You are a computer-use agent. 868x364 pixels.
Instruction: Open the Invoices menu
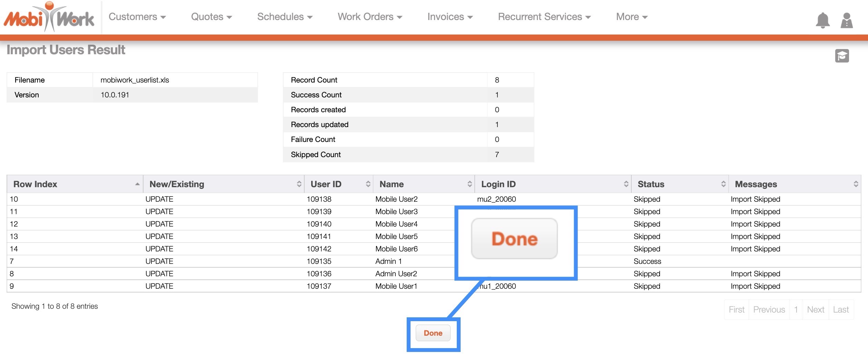pos(450,17)
